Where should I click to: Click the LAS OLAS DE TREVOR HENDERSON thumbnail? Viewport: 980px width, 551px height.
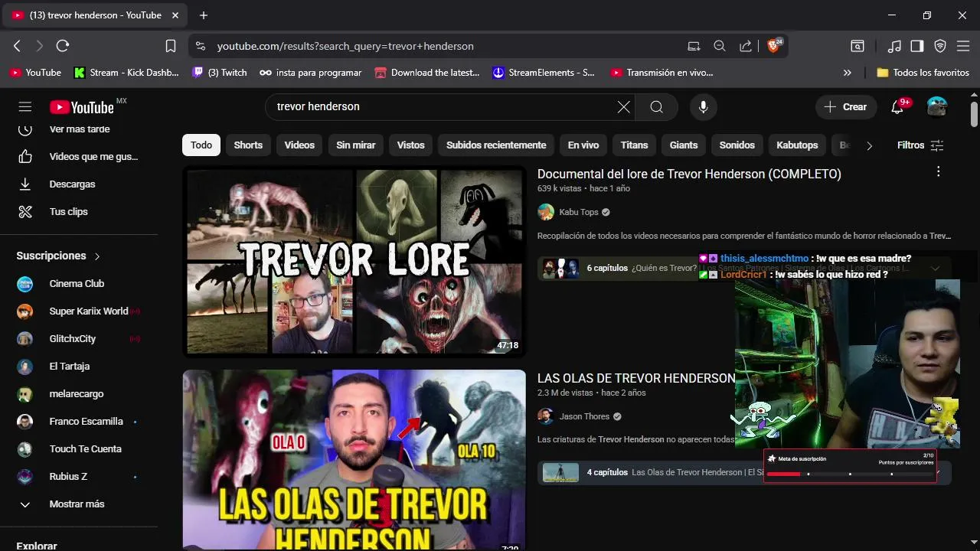(354, 460)
